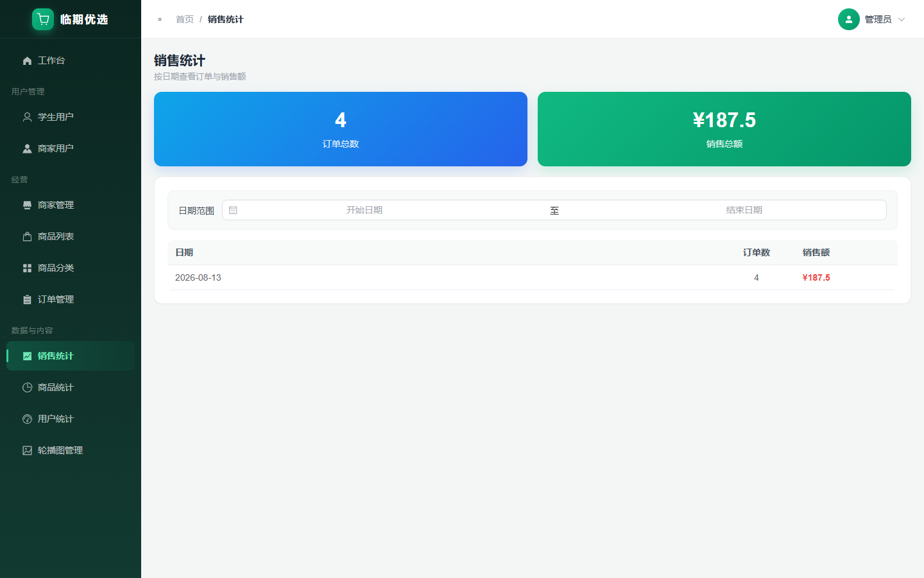Click the 开始日期 input field
The image size is (924, 578).
coord(364,210)
